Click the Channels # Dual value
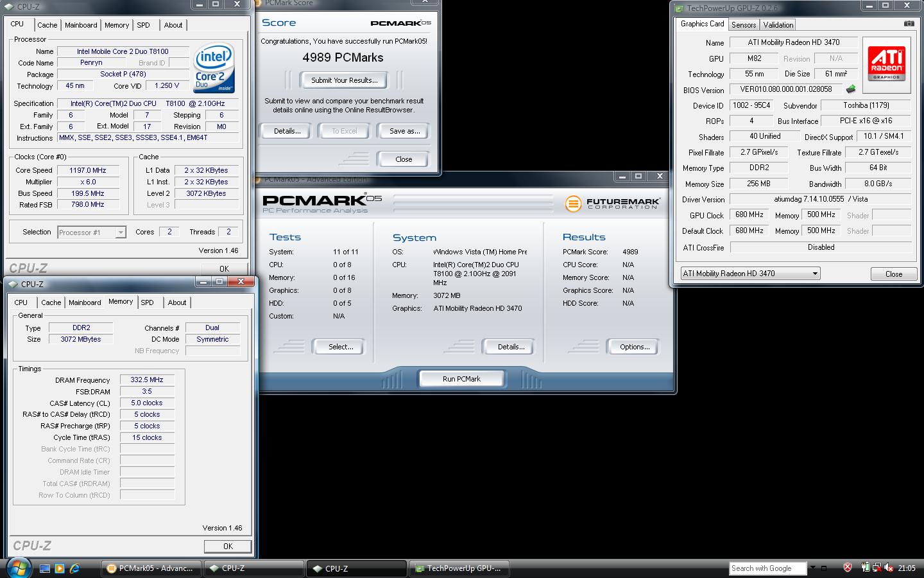Image resolution: width=924 pixels, height=578 pixels. point(212,328)
